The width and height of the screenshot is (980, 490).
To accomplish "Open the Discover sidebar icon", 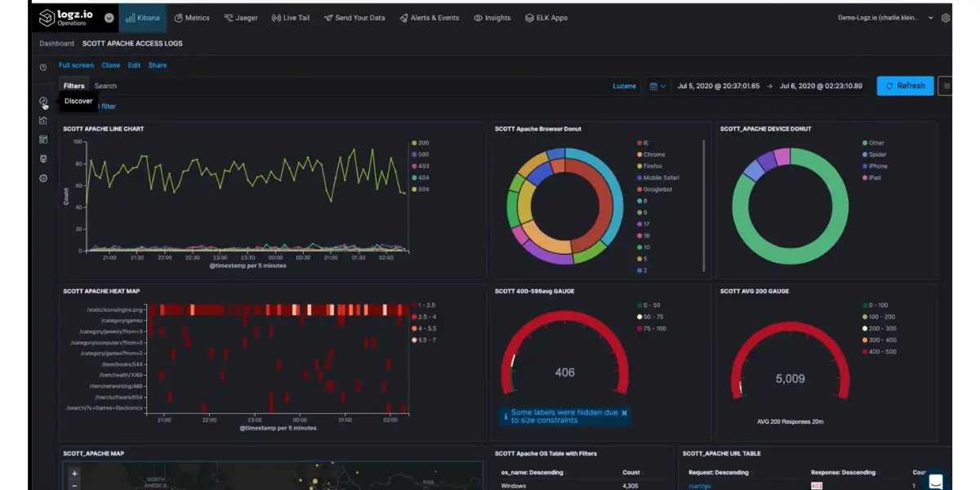I will 43,101.
